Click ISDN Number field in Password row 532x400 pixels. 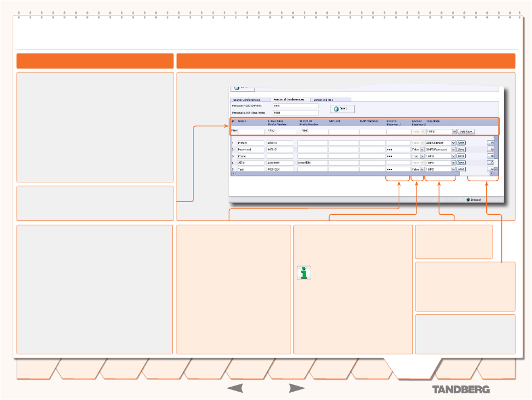tap(373, 150)
